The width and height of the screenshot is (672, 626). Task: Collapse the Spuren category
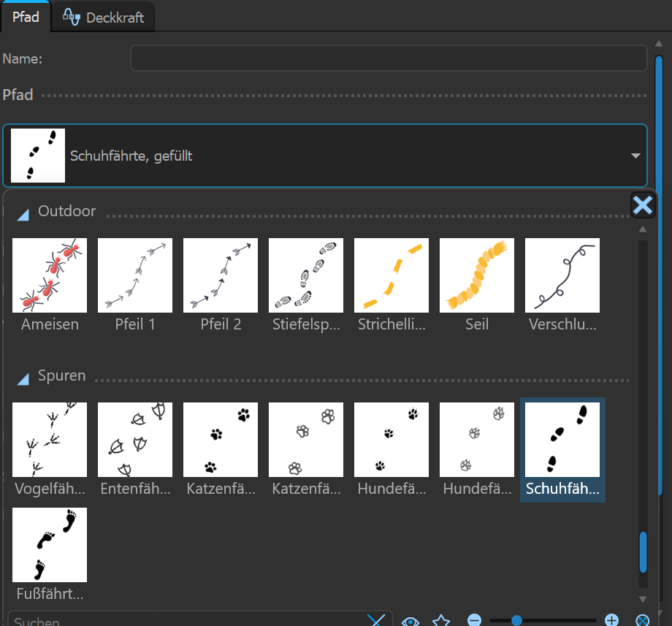23,378
